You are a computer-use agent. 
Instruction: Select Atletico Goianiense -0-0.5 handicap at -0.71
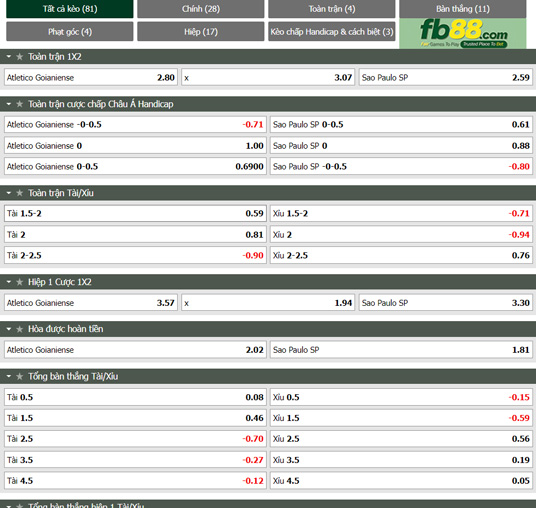[135, 124]
